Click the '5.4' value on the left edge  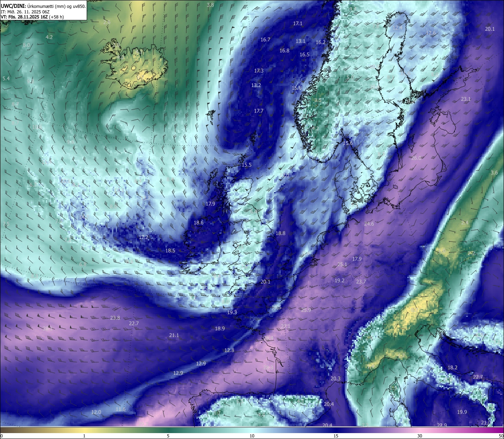click(x=6, y=79)
